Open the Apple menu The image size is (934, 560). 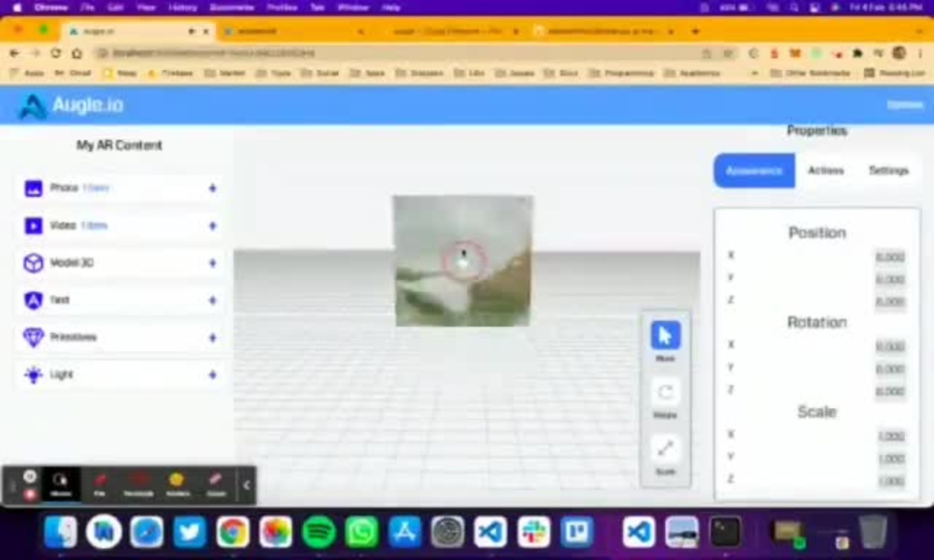pos(17,7)
